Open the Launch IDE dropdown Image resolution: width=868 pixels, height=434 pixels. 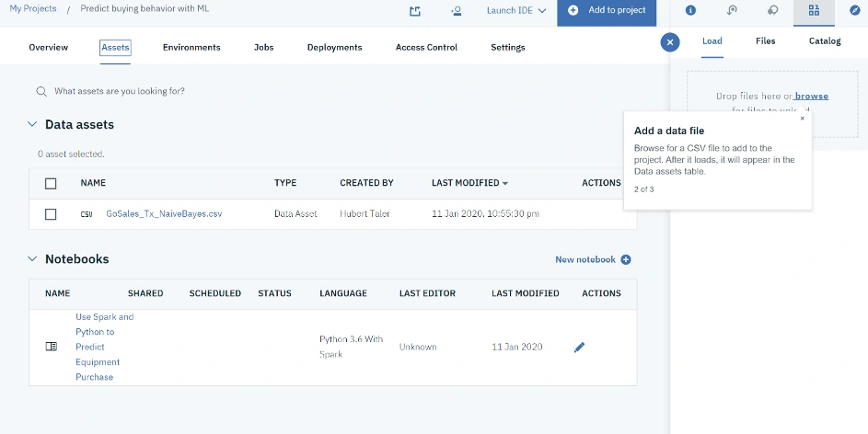pos(516,10)
